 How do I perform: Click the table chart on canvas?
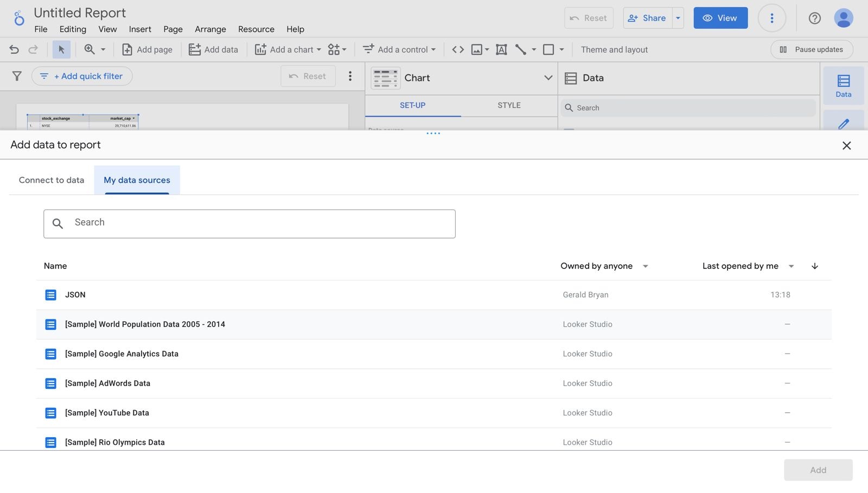pos(82,122)
